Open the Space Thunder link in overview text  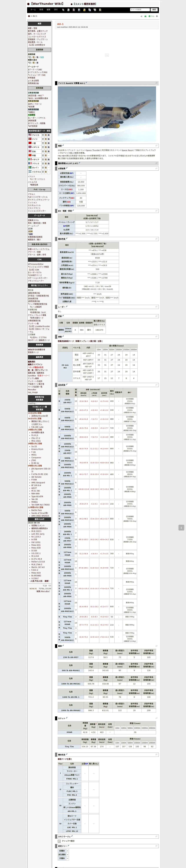(93, 150)
